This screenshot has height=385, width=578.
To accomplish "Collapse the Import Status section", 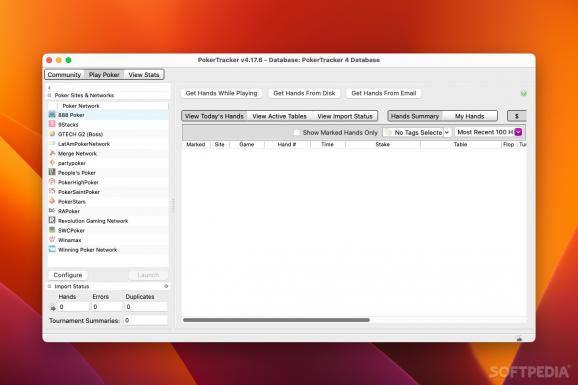I will [x=50, y=286].
